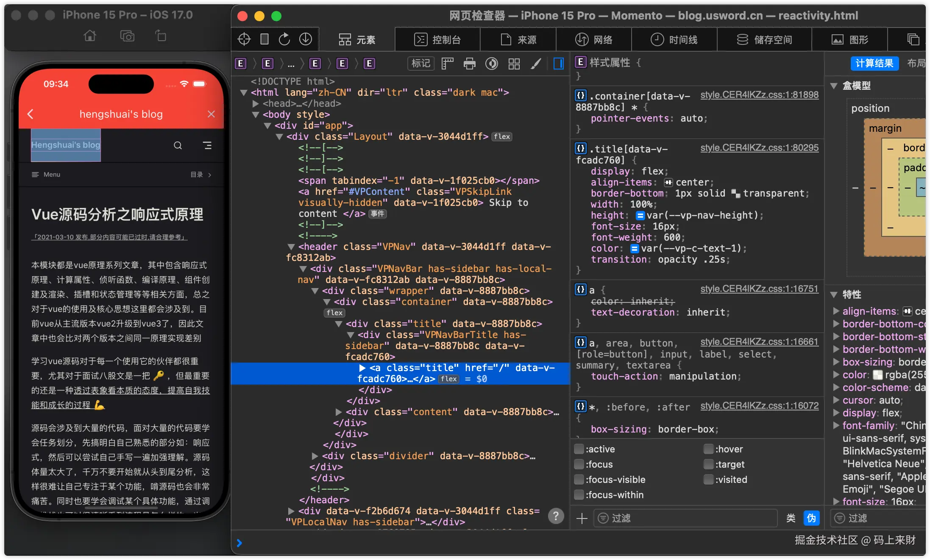This screenshot has height=560, width=930.
Task: Toggle the :focus-within checkbox
Action: click(579, 495)
